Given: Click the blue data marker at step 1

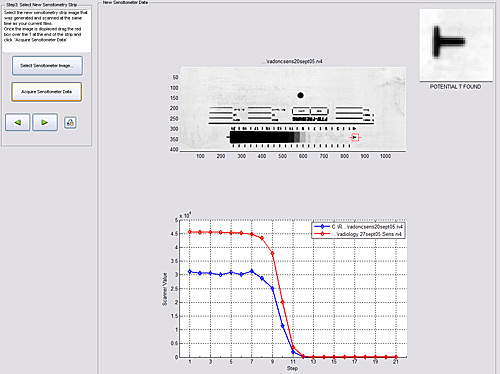Looking at the screenshot, I should click(190, 272).
